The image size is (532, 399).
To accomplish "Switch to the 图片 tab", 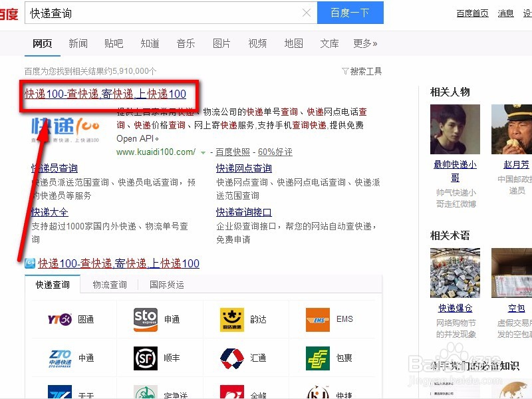I will click(x=221, y=43).
